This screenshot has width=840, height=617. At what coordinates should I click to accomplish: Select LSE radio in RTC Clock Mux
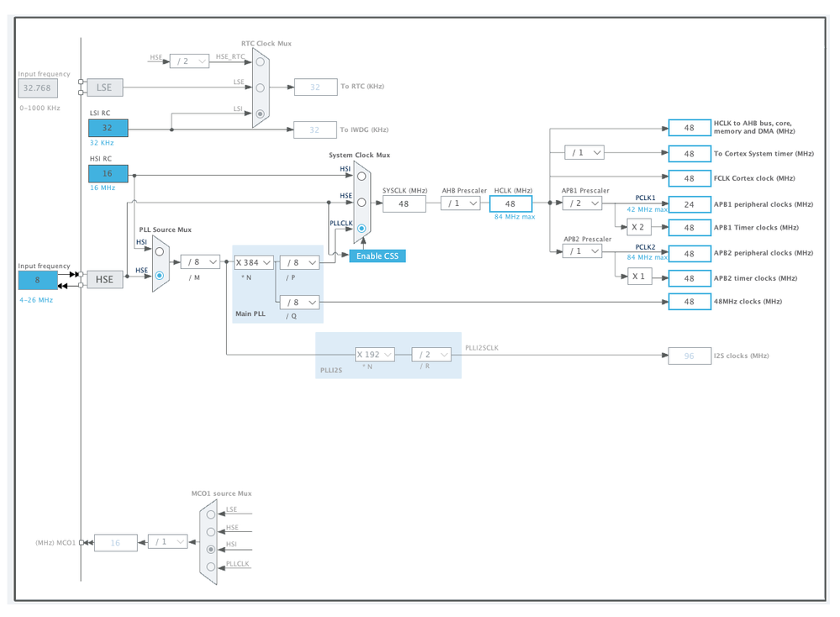[261, 87]
